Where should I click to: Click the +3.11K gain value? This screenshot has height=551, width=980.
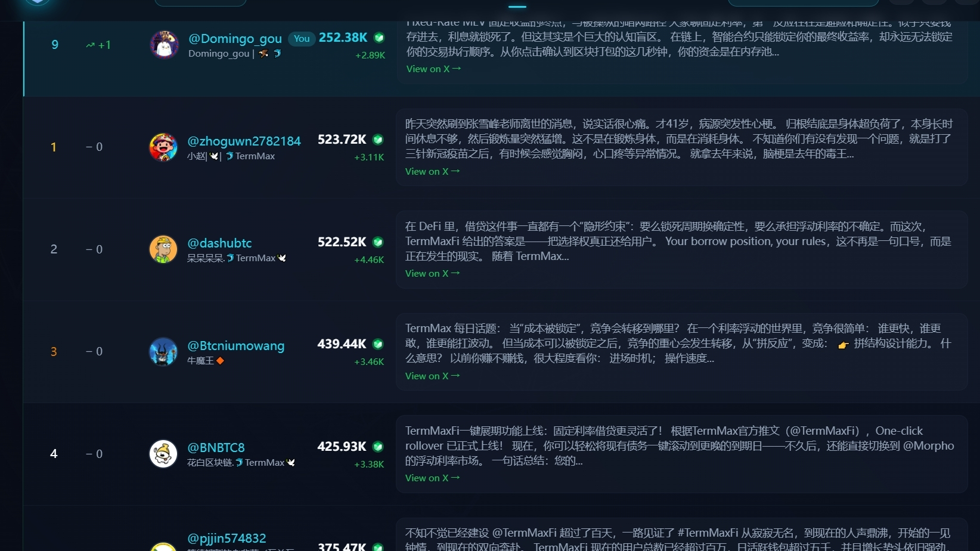pyautogui.click(x=369, y=157)
